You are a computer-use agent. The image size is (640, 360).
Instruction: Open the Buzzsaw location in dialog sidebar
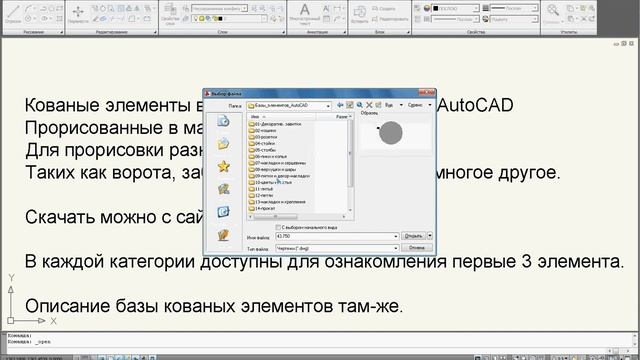223,235
